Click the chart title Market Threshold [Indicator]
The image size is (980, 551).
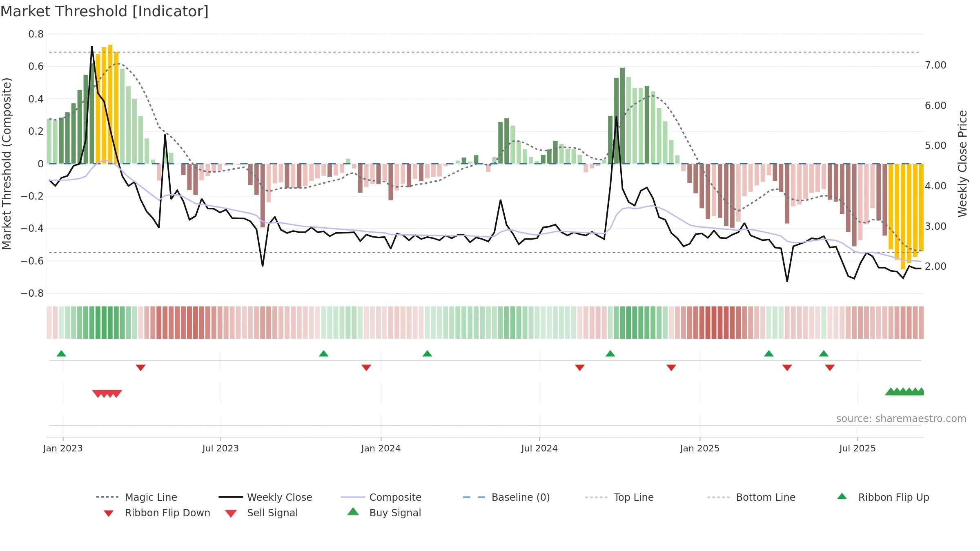(x=105, y=11)
